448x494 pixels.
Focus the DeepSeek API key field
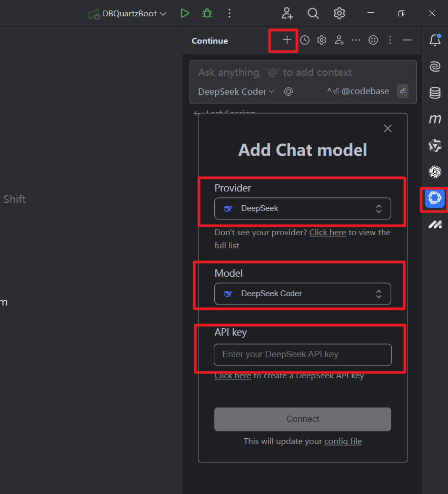303,355
